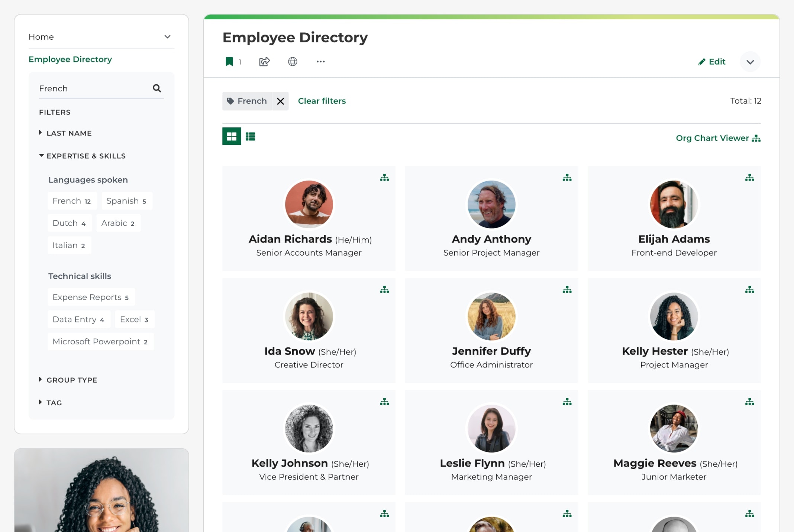Click the French tag filter label

point(247,101)
